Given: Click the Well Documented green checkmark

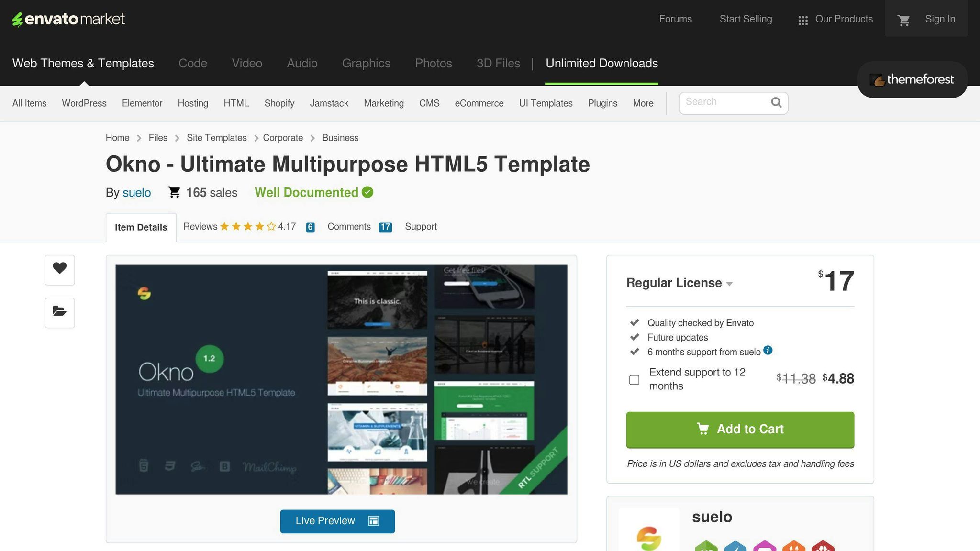Looking at the screenshot, I should pyautogui.click(x=367, y=192).
